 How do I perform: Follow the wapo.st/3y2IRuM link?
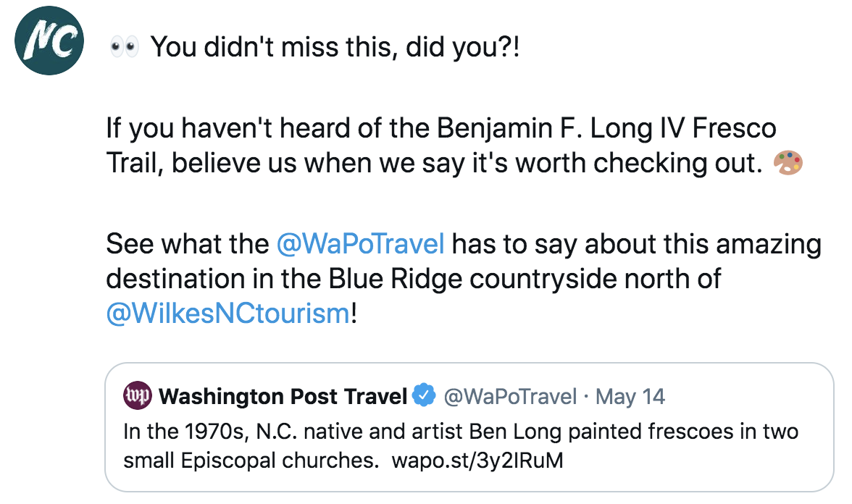(477, 461)
